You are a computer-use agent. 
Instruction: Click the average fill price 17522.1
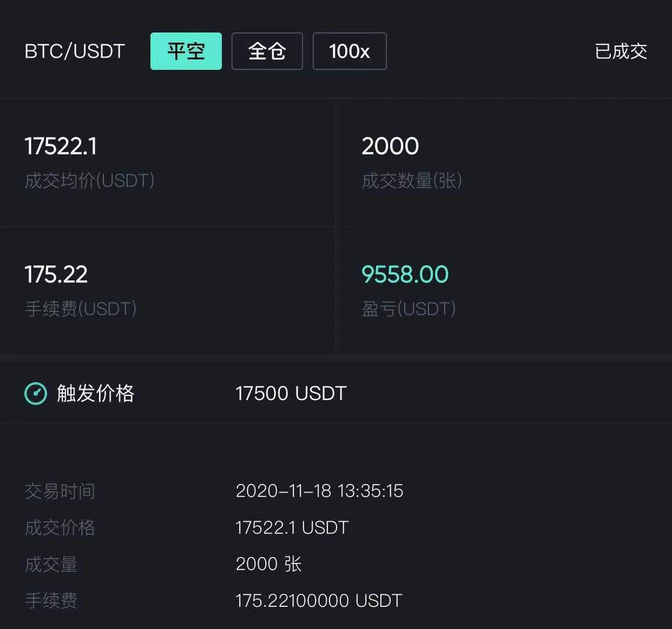(61, 146)
